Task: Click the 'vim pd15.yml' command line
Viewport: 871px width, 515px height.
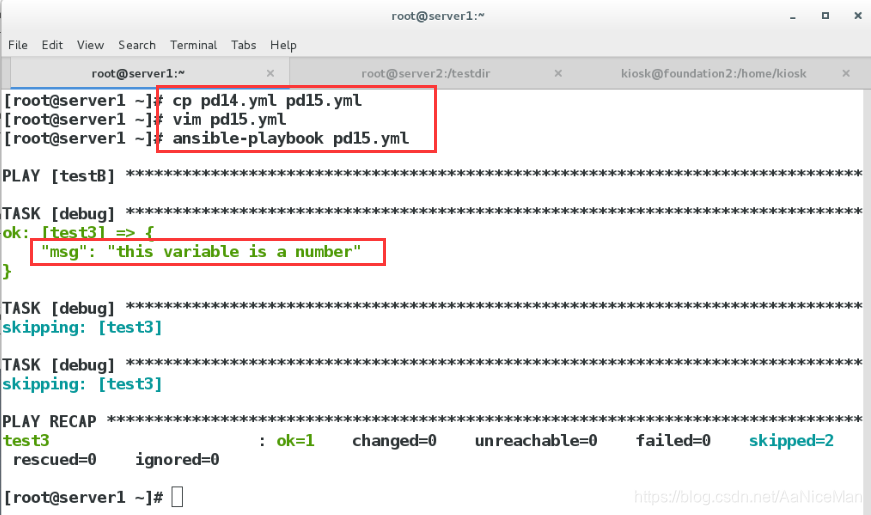Action: click(x=229, y=120)
